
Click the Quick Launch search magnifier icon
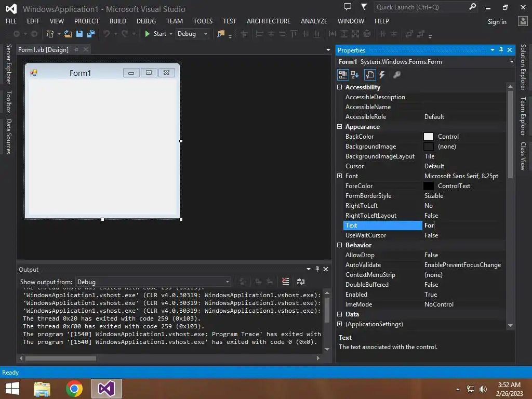point(472,7)
